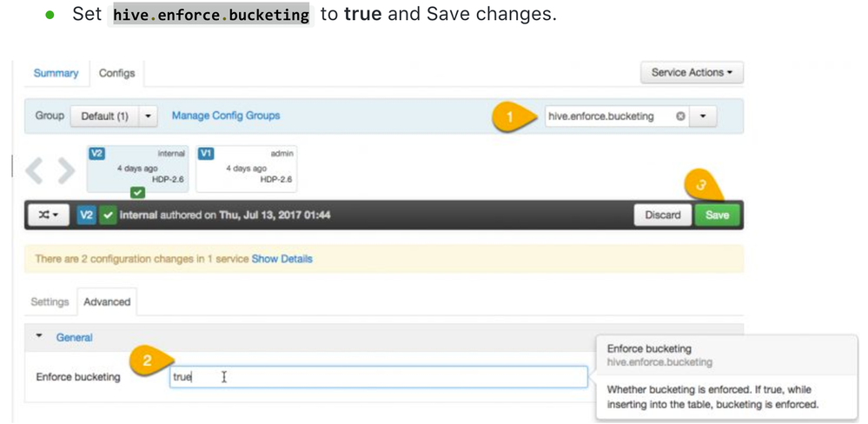Viewport: 868px width, 424px height.
Task: Click the green current-version checkmark below V2
Action: coord(137,192)
